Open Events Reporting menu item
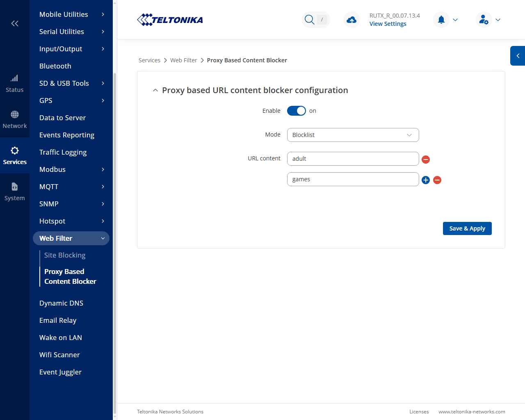 [x=67, y=135]
